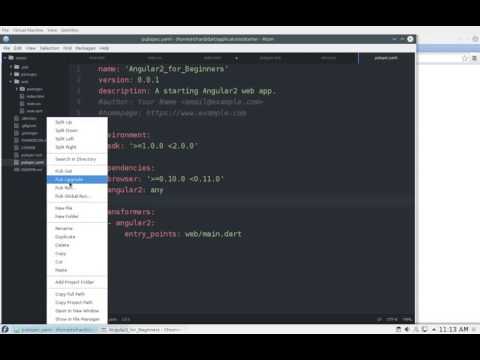Click the project root folder icon in the tree

coord(11,58)
